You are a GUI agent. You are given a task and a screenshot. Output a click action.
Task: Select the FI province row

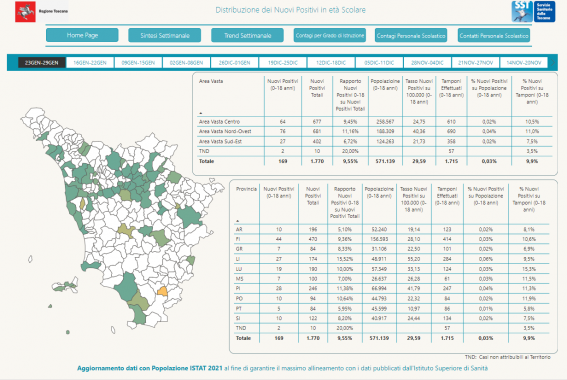pyautogui.click(x=391, y=239)
